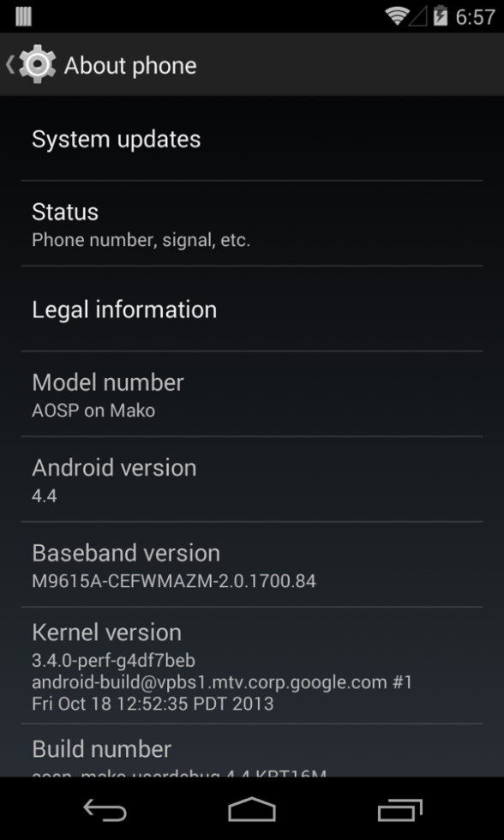Image resolution: width=504 pixels, height=840 pixels.
Task: Select the Model number row
Action: 252,394
